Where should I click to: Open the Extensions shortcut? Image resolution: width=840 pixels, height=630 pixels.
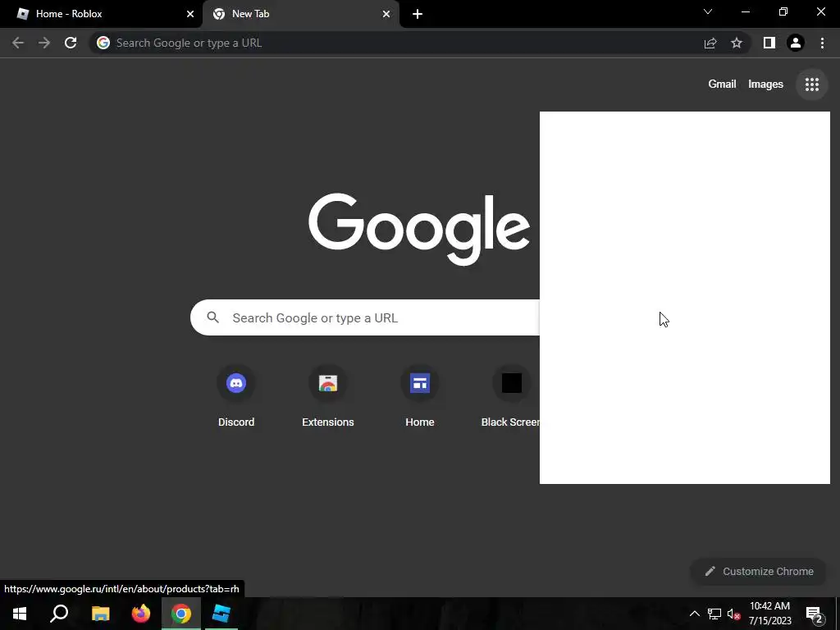[x=328, y=397]
